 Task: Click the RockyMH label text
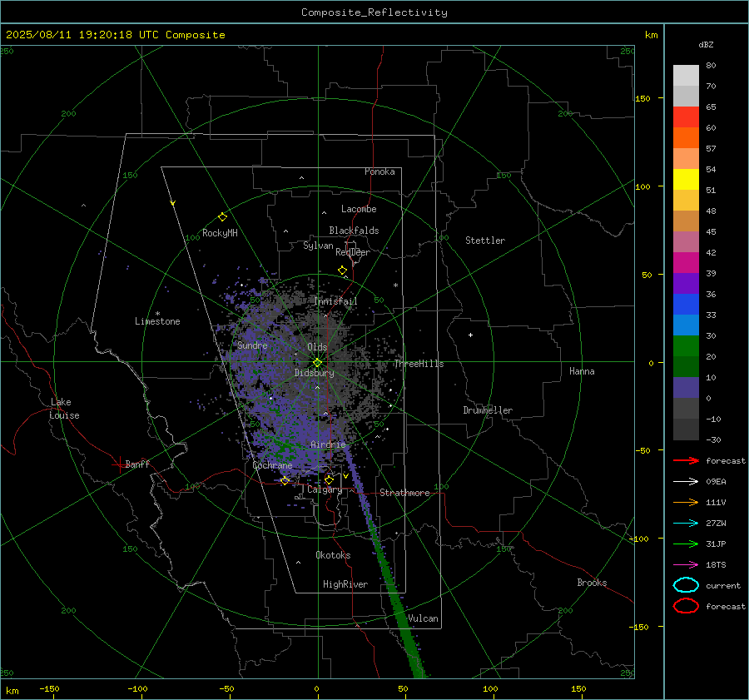pos(220,233)
